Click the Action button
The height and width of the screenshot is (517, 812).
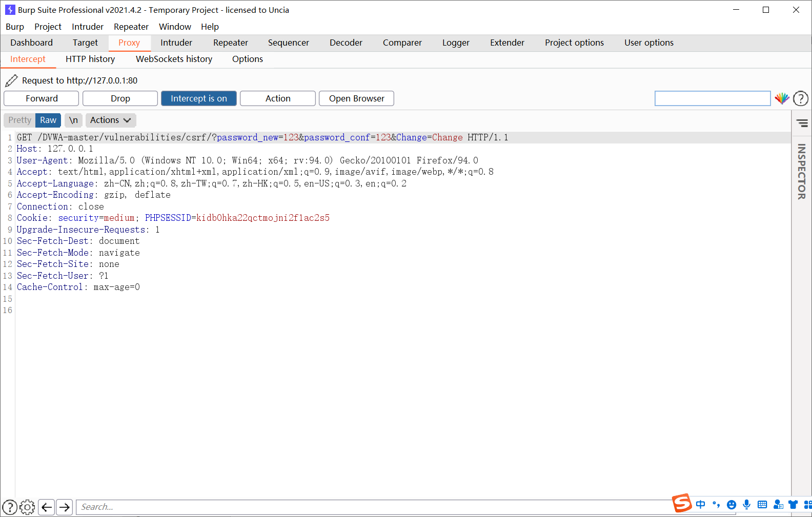(278, 98)
